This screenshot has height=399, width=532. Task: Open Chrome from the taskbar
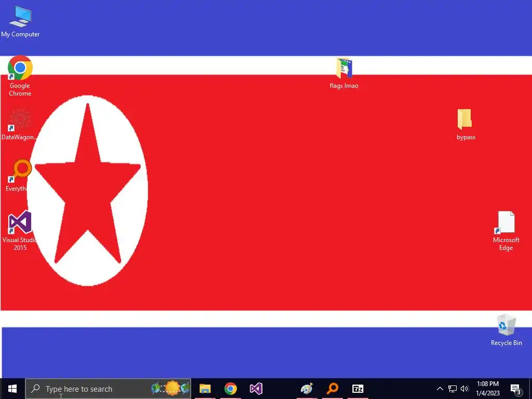tap(230, 389)
